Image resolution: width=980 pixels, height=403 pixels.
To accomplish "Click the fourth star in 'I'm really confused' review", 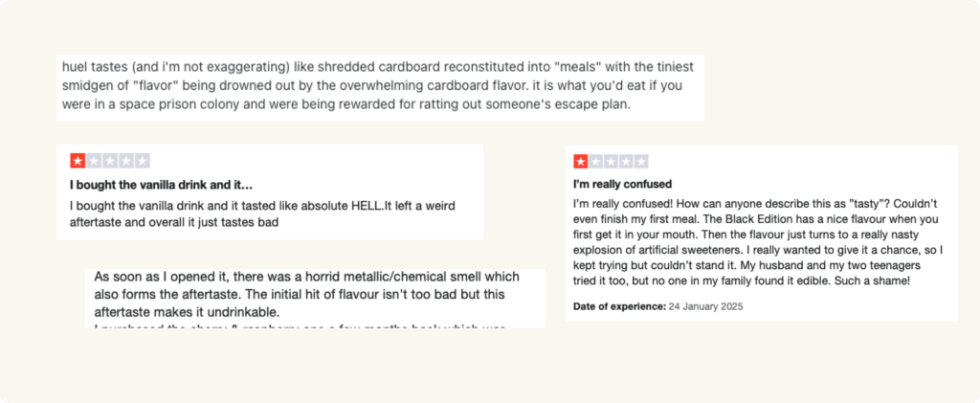I will point(626,162).
